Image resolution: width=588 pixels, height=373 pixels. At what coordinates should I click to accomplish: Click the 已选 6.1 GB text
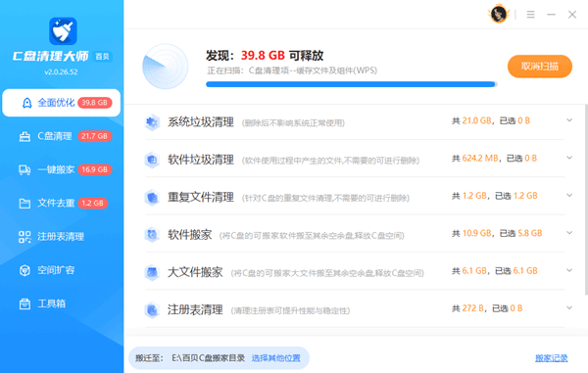tap(516, 271)
